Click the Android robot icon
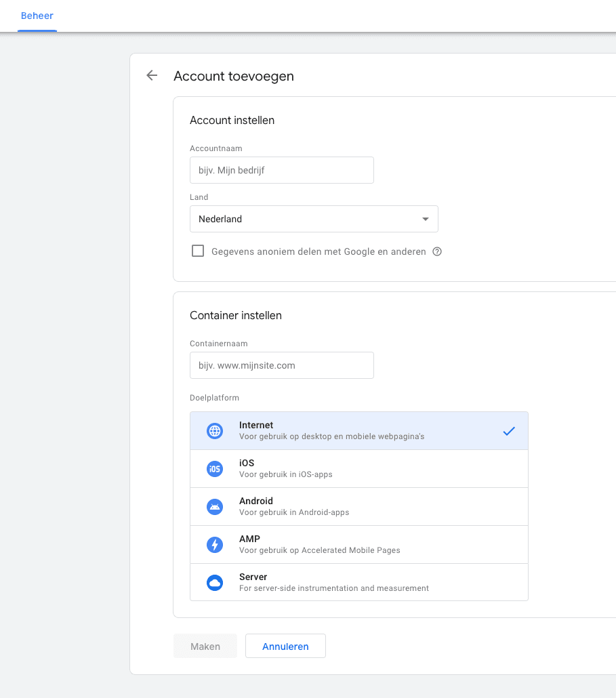 [215, 507]
